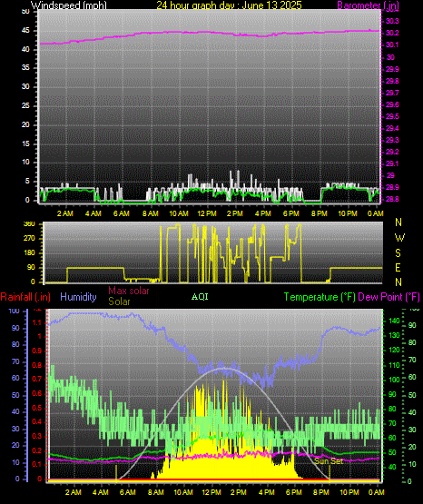This screenshot has width=423, height=504.
Task: Click the "Sun Set" marker label
Action: [329, 461]
